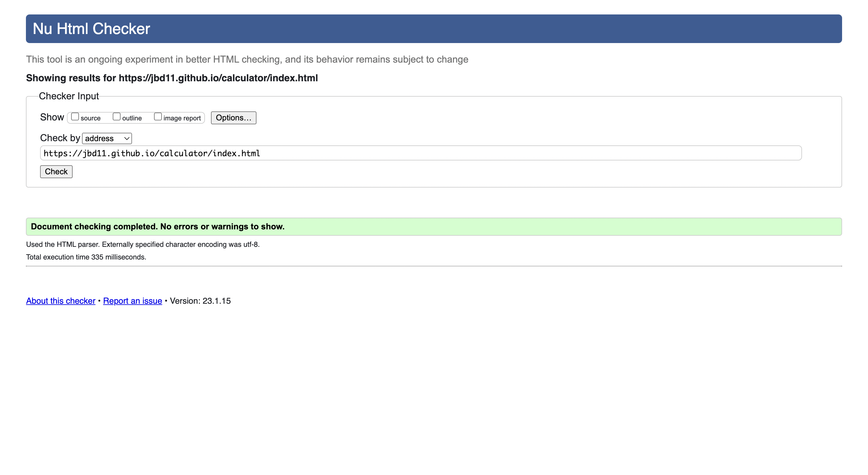868x475 pixels.
Task: Click the Used the HTML parser line
Action: 143,244
